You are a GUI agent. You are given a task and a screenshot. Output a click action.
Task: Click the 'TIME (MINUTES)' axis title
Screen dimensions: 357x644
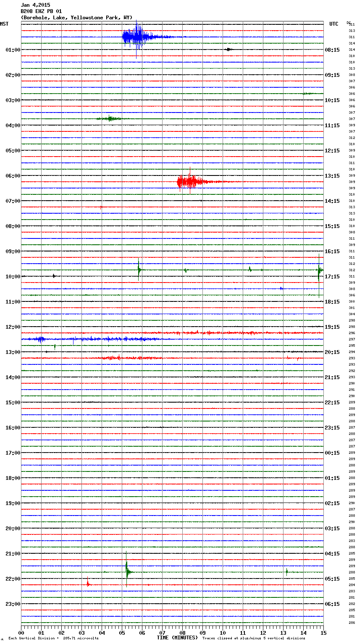(x=177, y=638)
